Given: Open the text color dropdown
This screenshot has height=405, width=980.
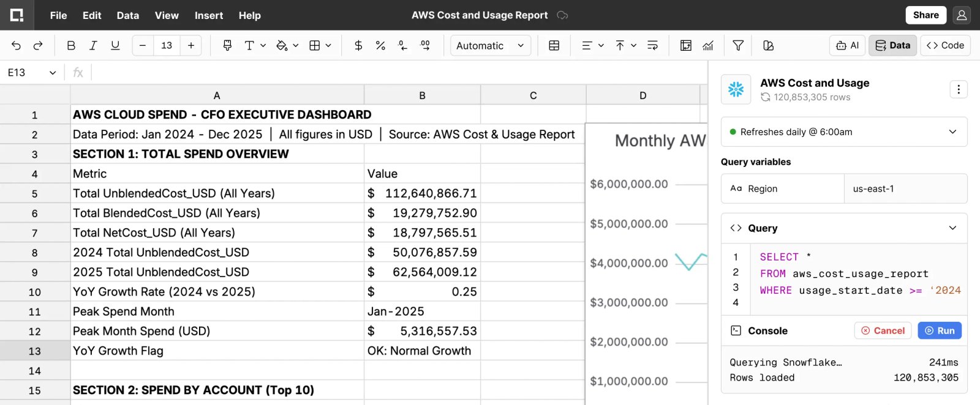Looking at the screenshot, I should point(255,45).
